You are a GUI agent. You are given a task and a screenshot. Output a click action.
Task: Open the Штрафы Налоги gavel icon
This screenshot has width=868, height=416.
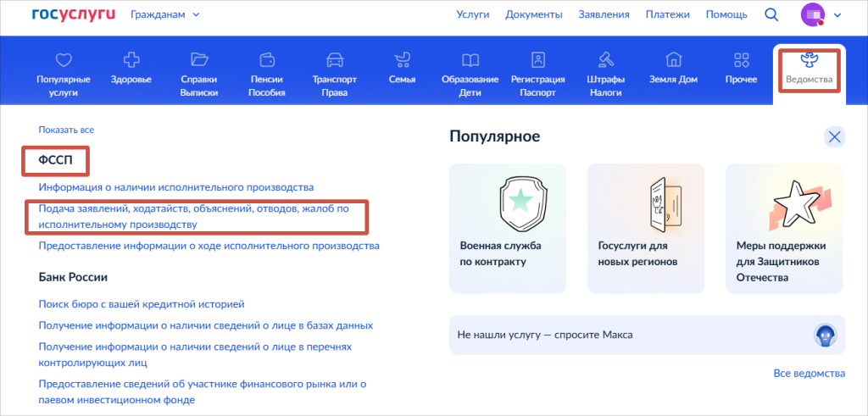point(606,61)
